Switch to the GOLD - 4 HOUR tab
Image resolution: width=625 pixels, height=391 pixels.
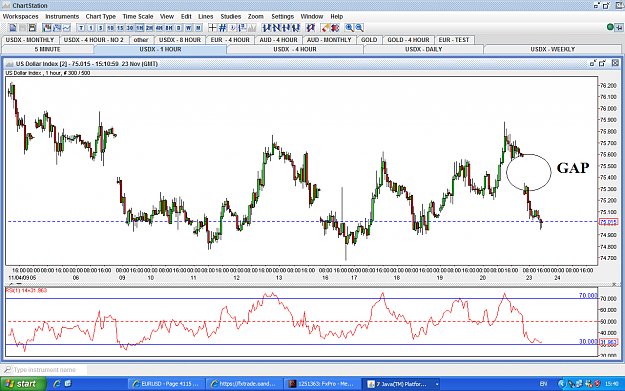[408, 40]
